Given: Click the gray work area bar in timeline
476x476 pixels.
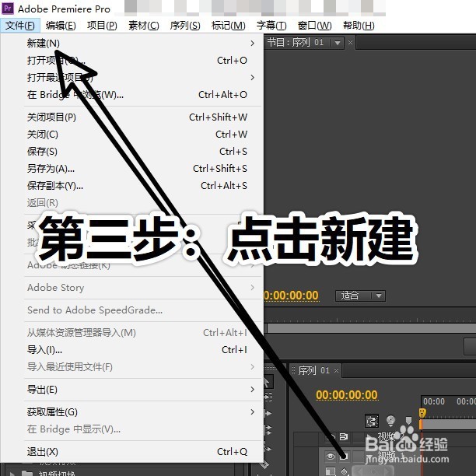Looking at the screenshot, I should (448, 424).
